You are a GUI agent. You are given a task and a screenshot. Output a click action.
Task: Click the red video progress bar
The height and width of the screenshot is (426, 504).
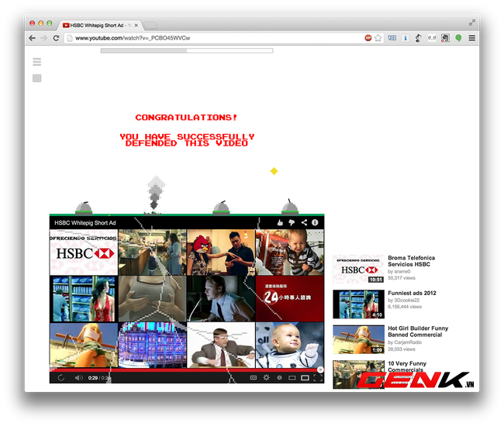[186, 370]
